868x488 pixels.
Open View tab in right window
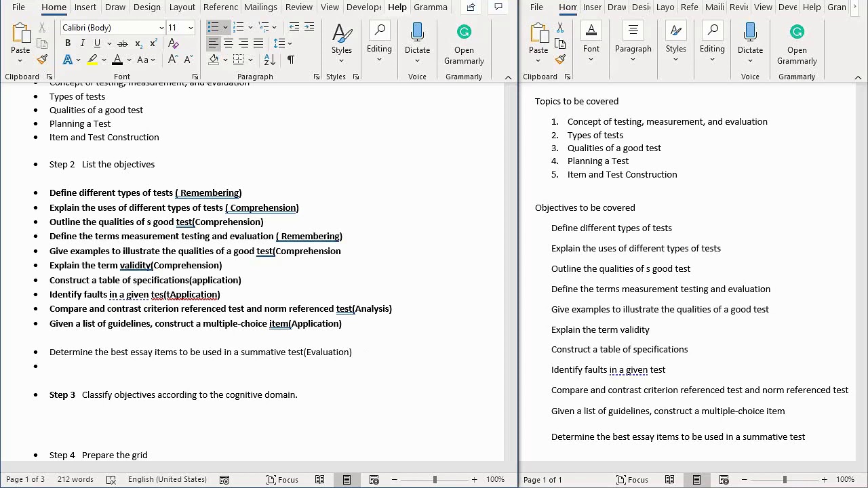click(x=763, y=7)
